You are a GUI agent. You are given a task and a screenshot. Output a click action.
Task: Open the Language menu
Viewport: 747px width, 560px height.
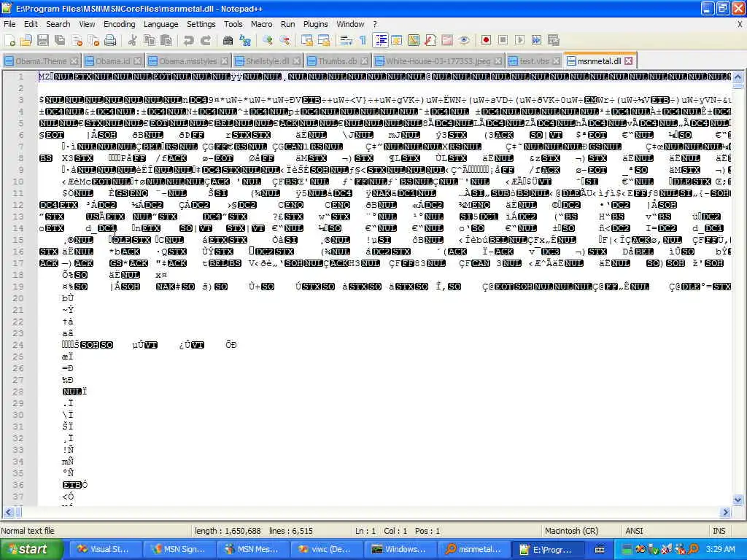(161, 24)
